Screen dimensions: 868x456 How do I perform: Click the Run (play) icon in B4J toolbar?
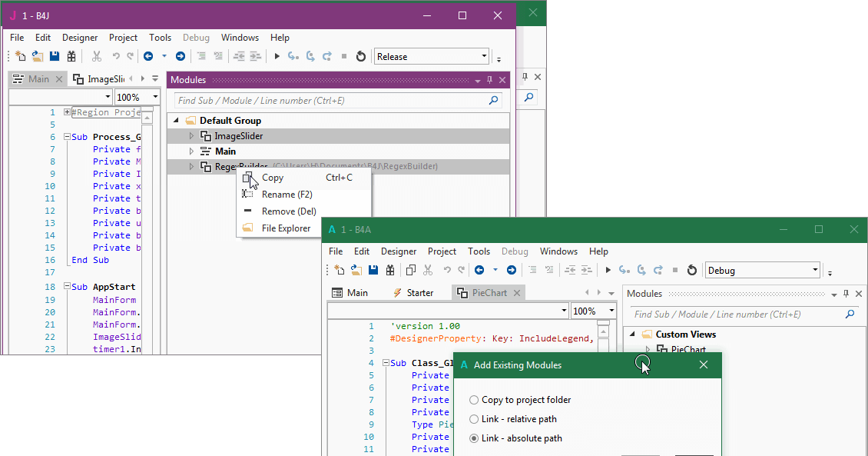point(277,56)
